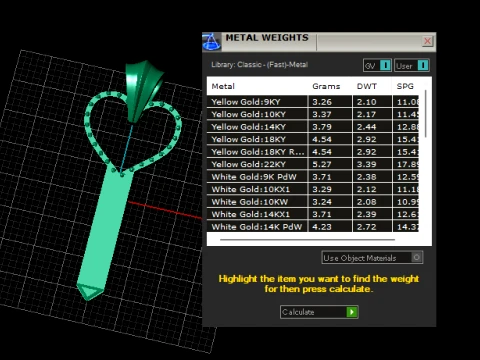
Task: Toggle the User library switch
Action: click(x=412, y=65)
